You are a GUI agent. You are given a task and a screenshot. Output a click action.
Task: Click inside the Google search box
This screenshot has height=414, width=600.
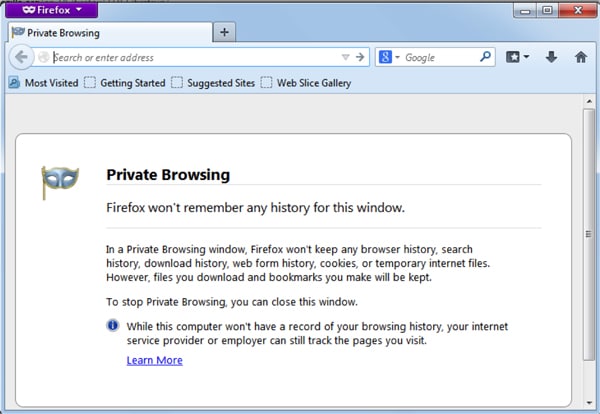[438, 57]
